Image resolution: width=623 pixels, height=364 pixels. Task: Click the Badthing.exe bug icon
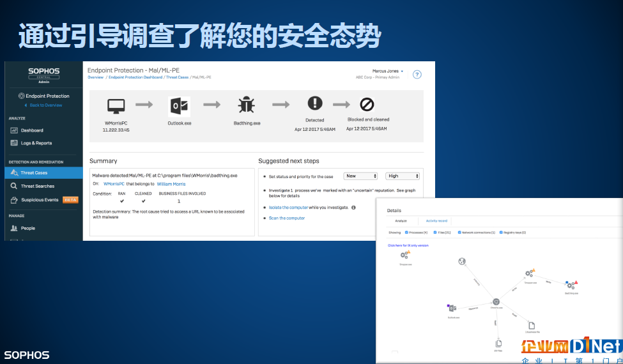click(x=247, y=105)
